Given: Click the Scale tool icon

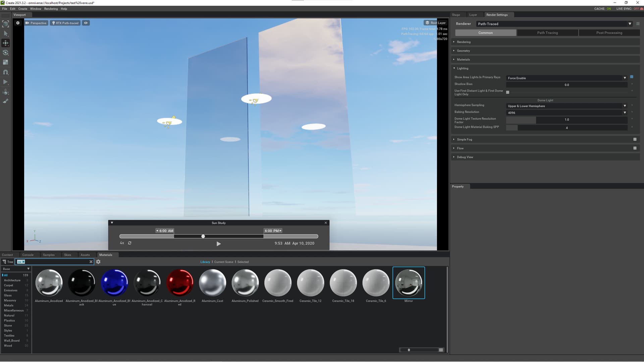Looking at the screenshot, I should pyautogui.click(x=5, y=62).
